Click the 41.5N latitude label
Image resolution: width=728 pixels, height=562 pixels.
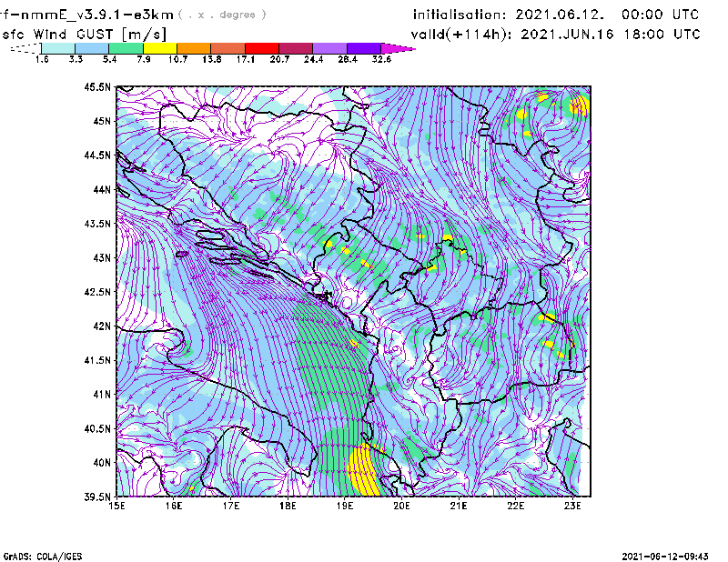tap(98, 360)
